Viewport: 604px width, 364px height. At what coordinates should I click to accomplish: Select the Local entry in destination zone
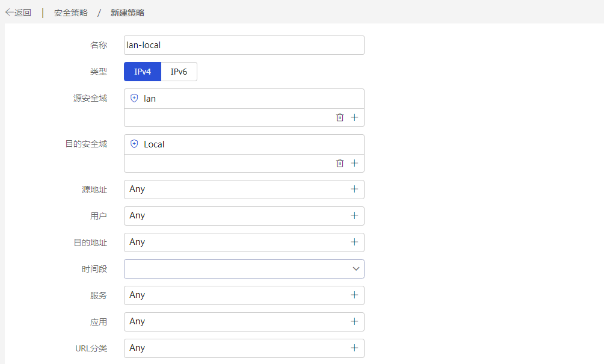244,144
